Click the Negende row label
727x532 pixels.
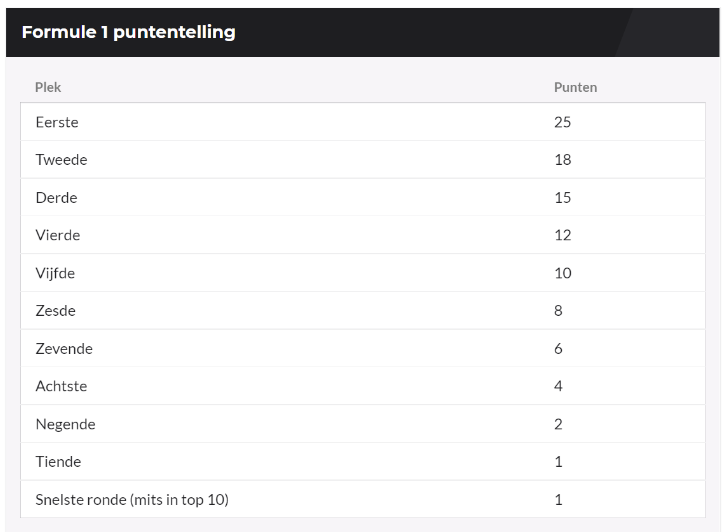[x=65, y=424]
